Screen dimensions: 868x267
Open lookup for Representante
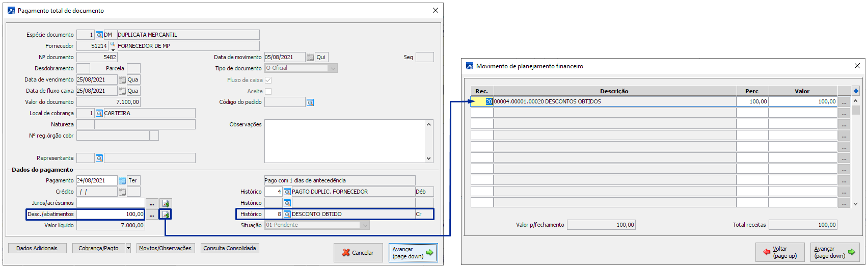[x=99, y=158]
